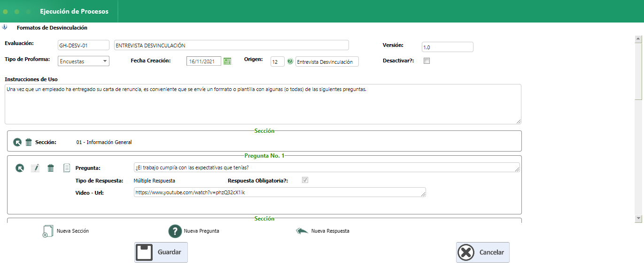Click the document icon next to Pregunta
Screen dimensions: 644x274
tap(67, 168)
